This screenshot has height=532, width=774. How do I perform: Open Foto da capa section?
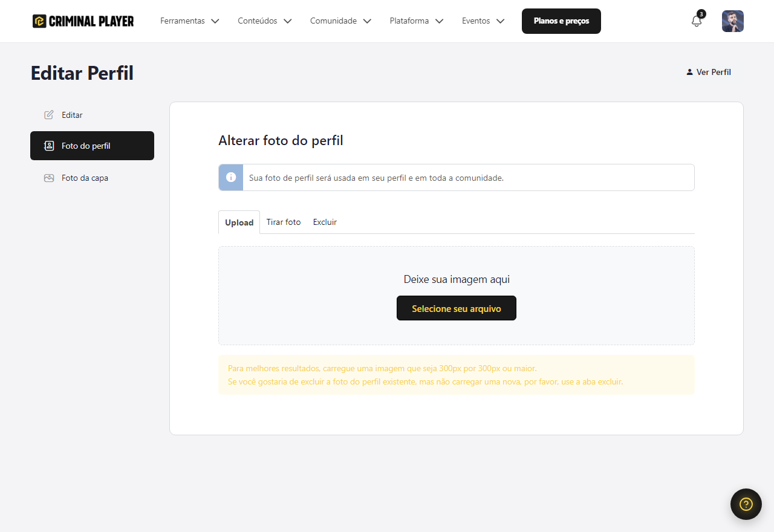click(92, 178)
